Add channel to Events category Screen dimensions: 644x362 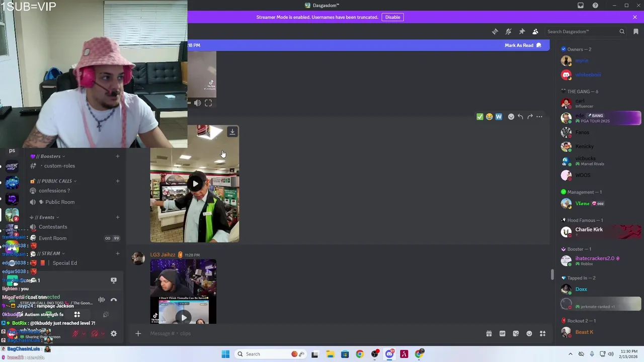click(117, 217)
